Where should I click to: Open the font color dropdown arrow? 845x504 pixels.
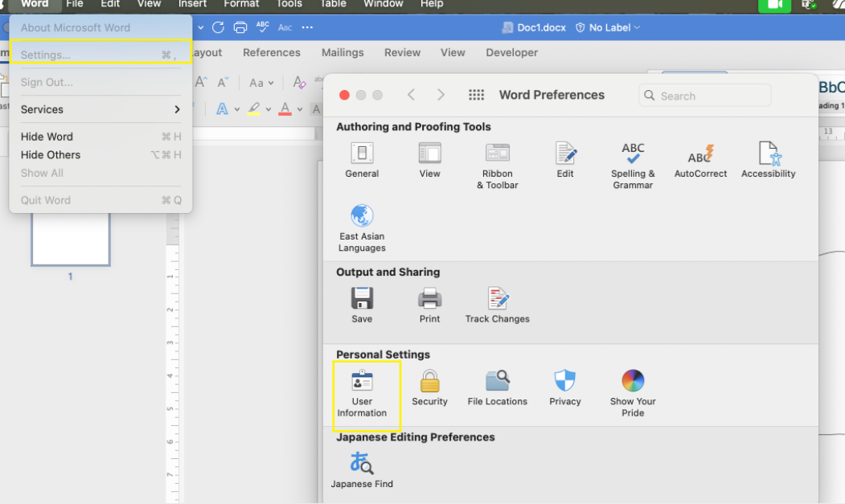(300, 109)
